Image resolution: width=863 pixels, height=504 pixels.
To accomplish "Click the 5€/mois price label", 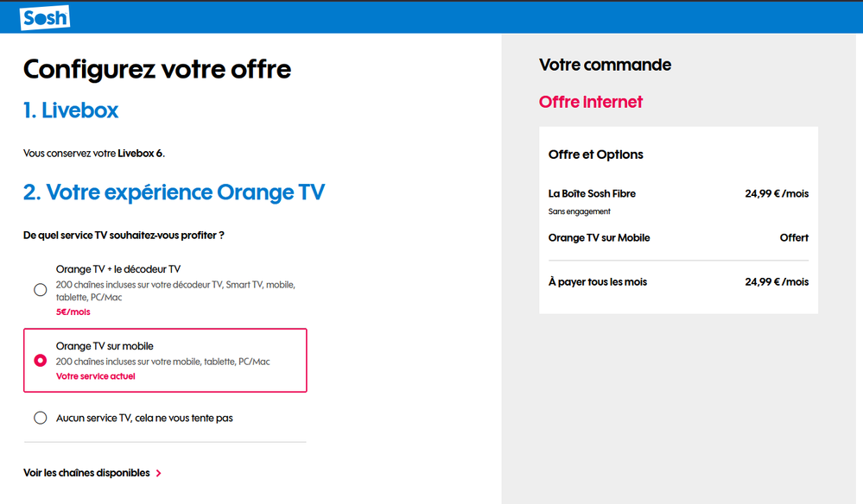I will click(73, 312).
